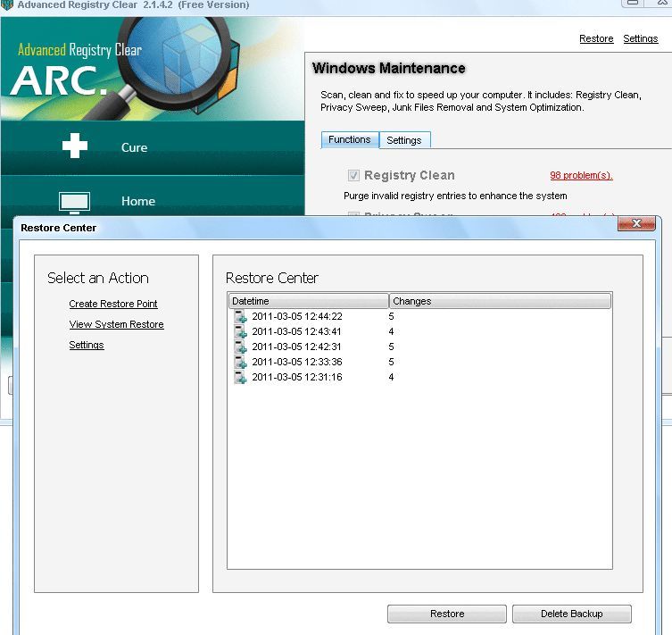The height and width of the screenshot is (635, 672).
Task: Select restore point 2011-03-05 12:44:22
Action: pos(297,316)
